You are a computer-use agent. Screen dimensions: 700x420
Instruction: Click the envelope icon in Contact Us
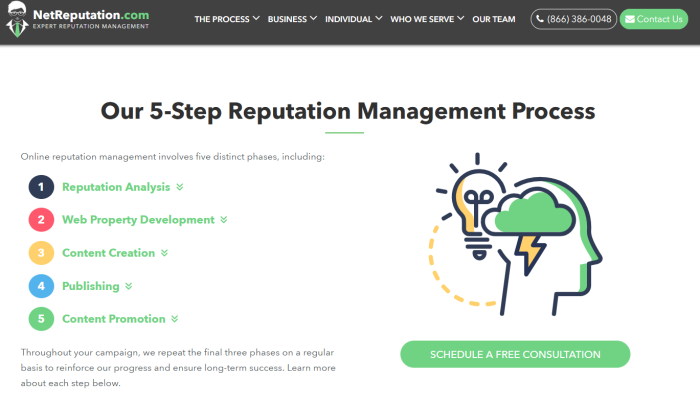[x=630, y=19]
